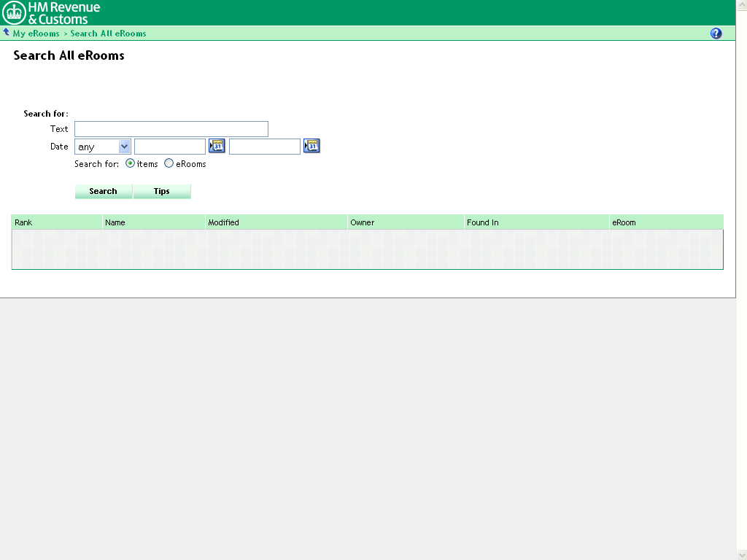747x560 pixels.
Task: Click Search All eRooms breadcrumb link
Action: click(x=108, y=34)
